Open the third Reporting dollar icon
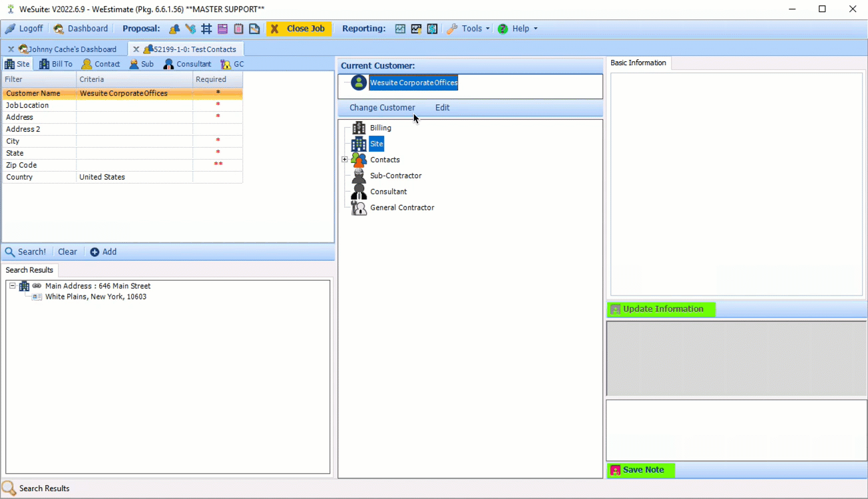Image resolution: width=868 pixels, height=499 pixels. point(432,29)
